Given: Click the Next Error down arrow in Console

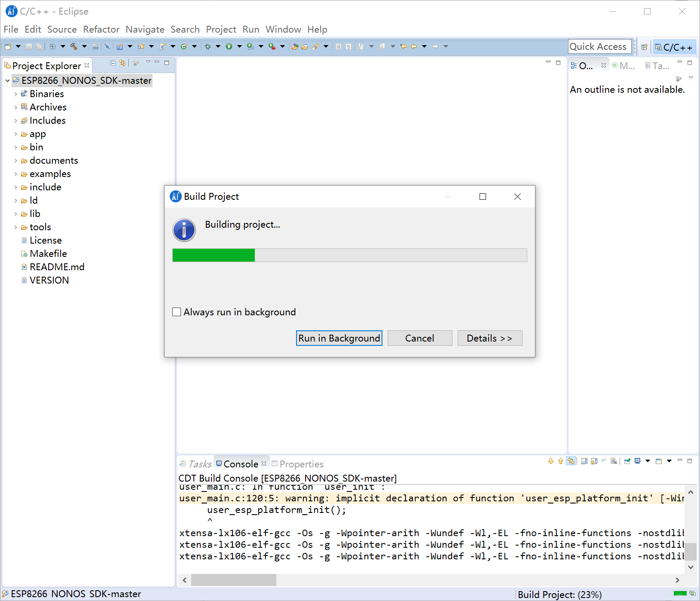Looking at the screenshot, I should pos(551,461).
